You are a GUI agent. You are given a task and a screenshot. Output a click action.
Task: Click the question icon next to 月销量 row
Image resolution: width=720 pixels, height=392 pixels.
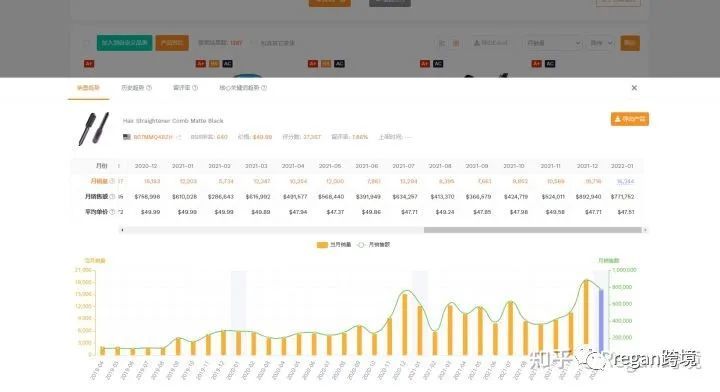click(x=112, y=181)
